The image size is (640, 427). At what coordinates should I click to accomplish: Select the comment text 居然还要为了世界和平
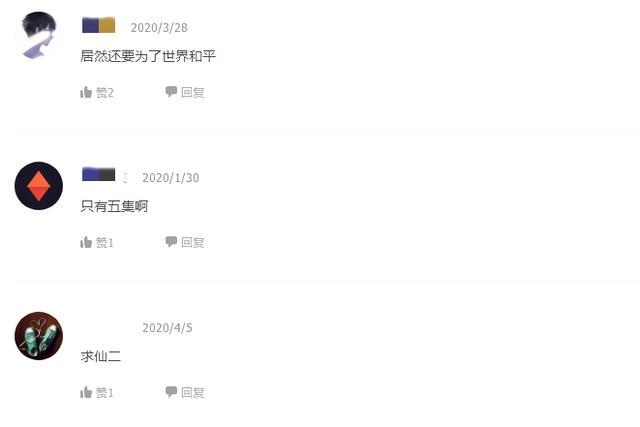[x=148, y=56]
